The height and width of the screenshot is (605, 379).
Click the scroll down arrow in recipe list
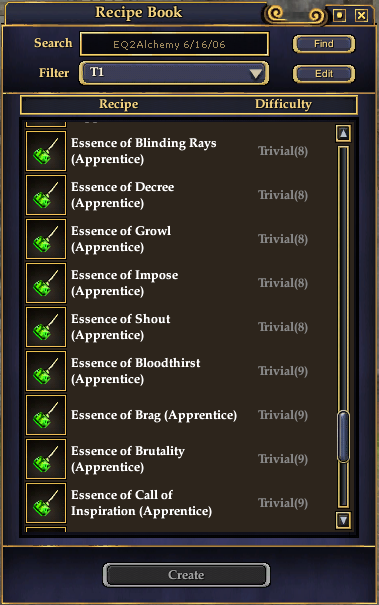pyautogui.click(x=343, y=520)
